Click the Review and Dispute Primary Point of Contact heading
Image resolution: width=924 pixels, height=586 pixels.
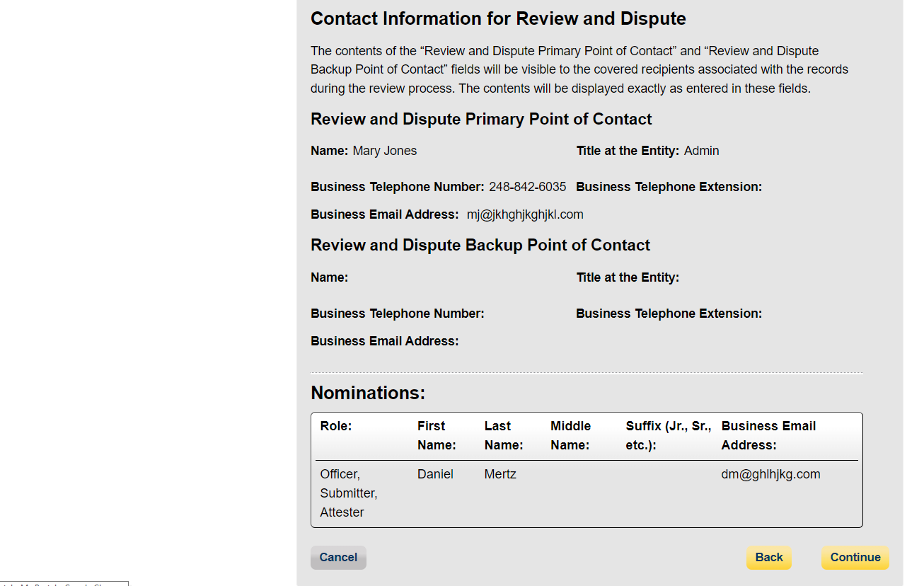[481, 119]
